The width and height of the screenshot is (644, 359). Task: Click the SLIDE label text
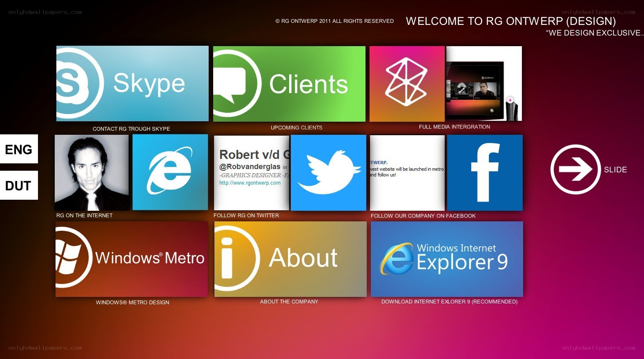point(615,169)
